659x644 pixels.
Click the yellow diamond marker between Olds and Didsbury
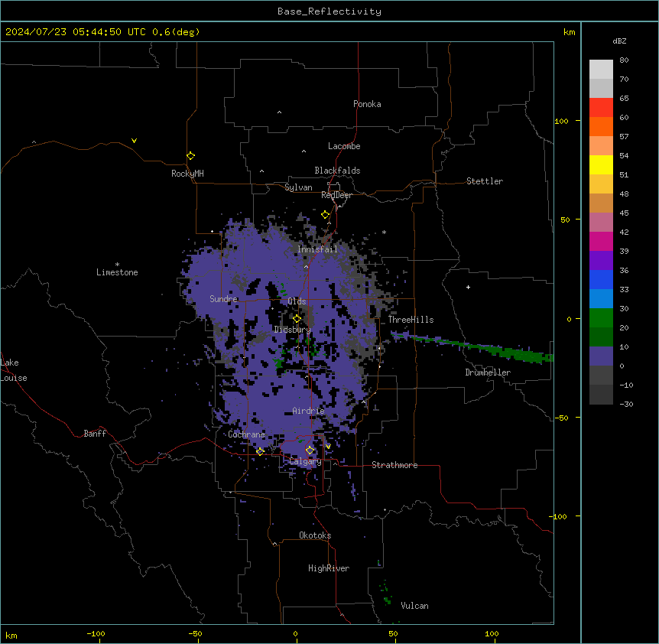297,319
